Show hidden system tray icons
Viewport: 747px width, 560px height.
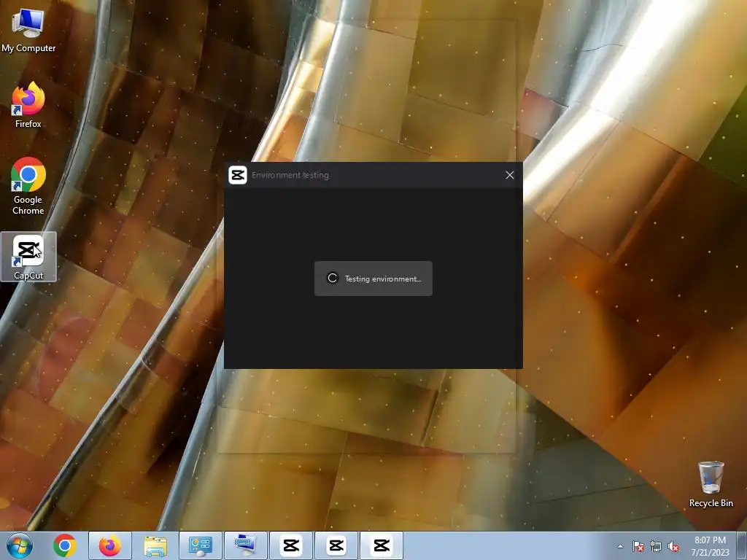point(620,546)
